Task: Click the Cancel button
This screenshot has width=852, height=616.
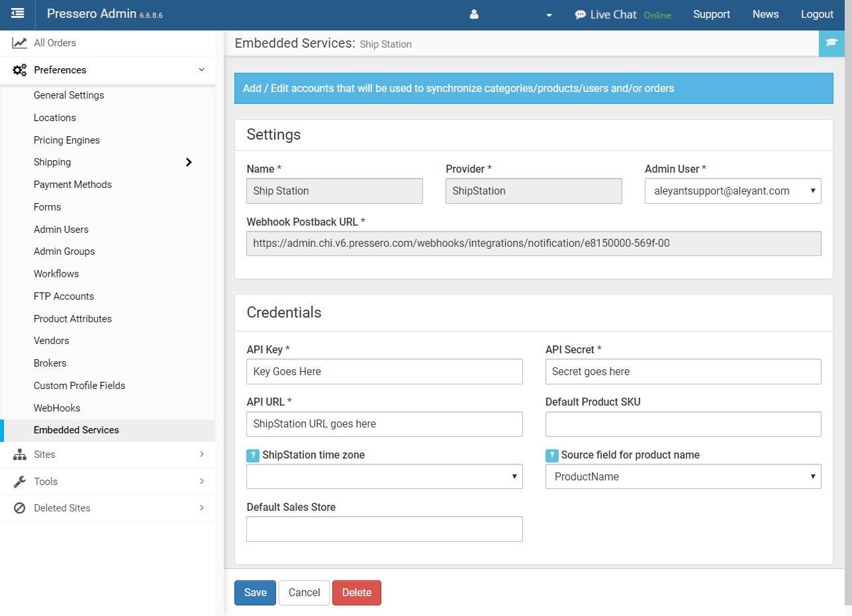Action: click(304, 593)
